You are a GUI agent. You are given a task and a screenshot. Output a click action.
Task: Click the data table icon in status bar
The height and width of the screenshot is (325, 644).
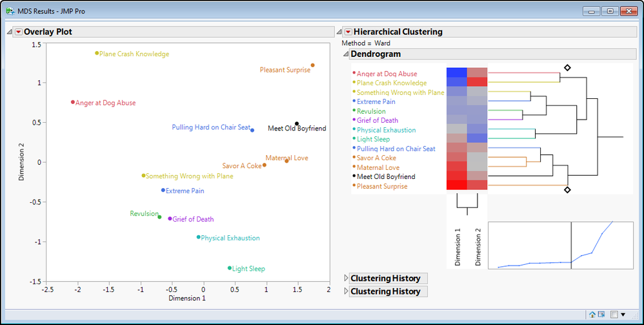click(601, 315)
